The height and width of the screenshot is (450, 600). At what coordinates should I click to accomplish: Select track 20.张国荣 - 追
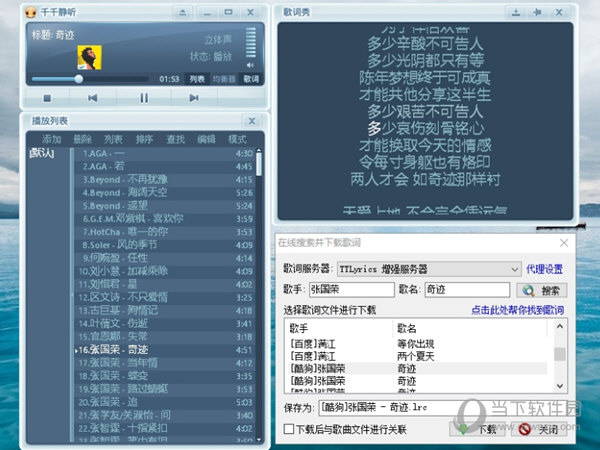165,402
